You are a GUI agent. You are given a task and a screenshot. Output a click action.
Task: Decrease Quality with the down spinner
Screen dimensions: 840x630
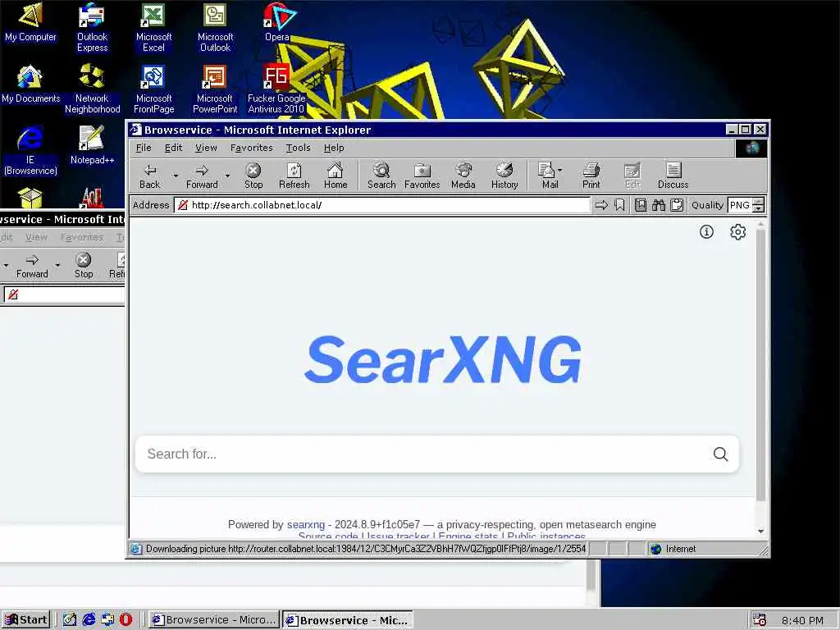click(x=758, y=209)
